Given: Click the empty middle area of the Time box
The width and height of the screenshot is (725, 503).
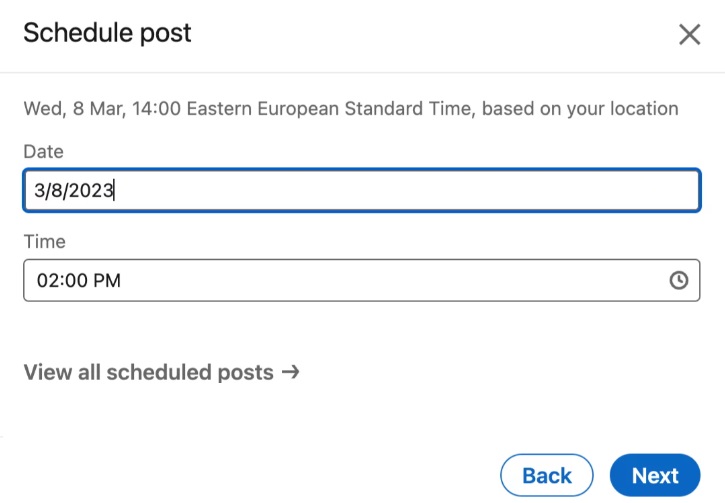Looking at the screenshot, I should point(393,280).
